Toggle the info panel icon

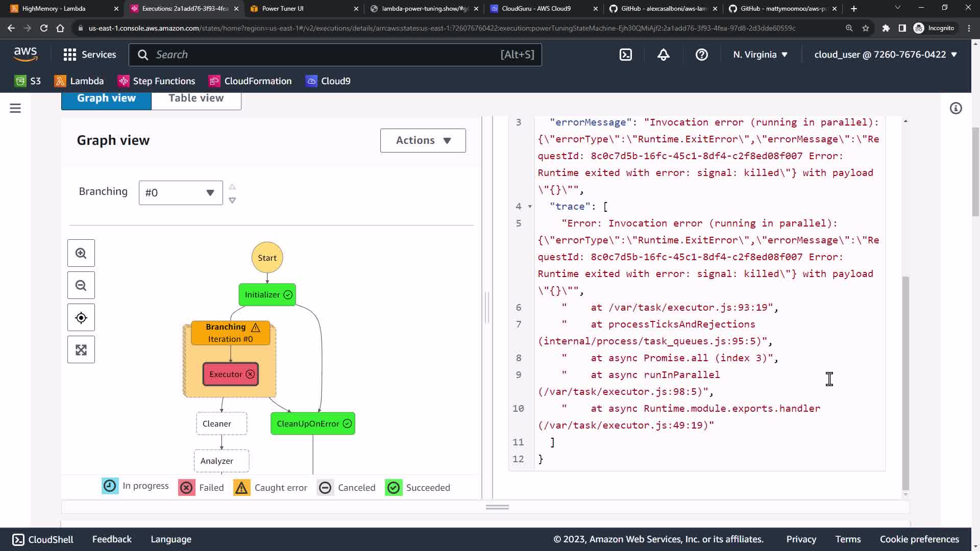pos(955,108)
